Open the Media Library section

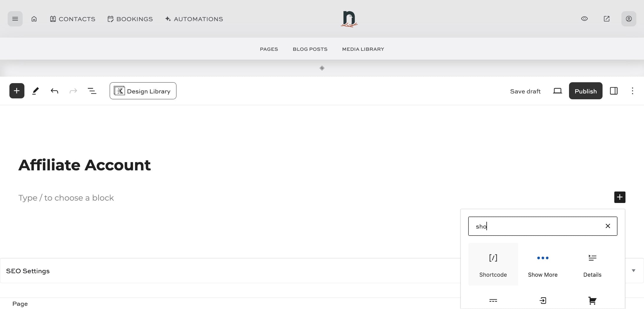363,49
